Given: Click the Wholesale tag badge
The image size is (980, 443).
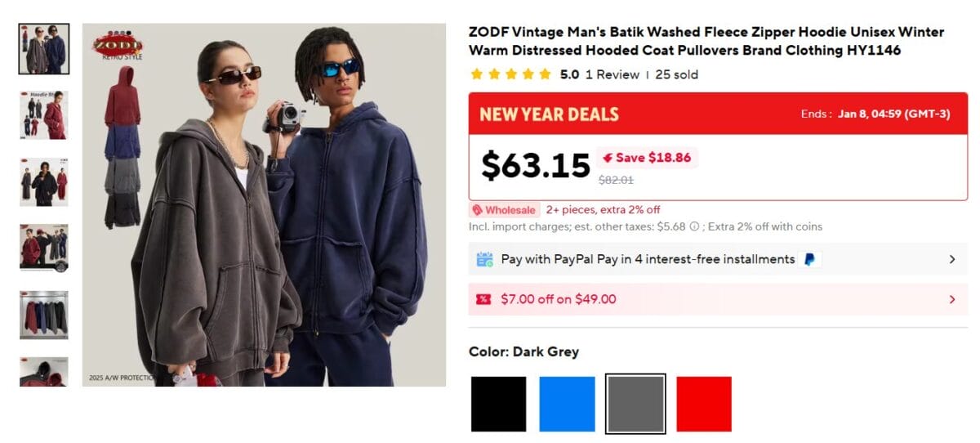Looking at the screenshot, I should point(505,210).
